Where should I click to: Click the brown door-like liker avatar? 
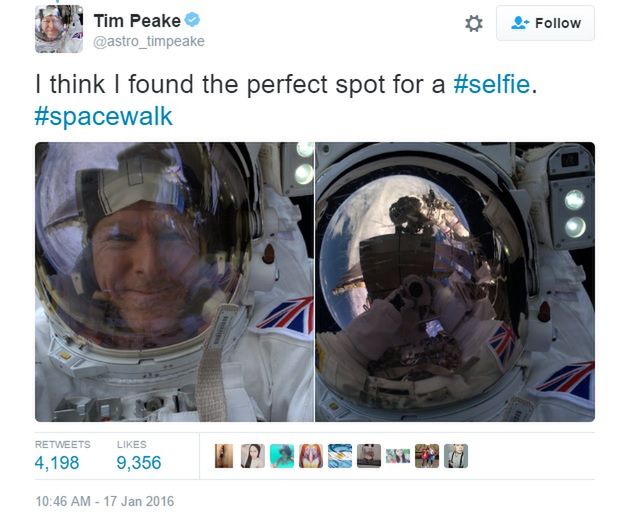(x=224, y=456)
